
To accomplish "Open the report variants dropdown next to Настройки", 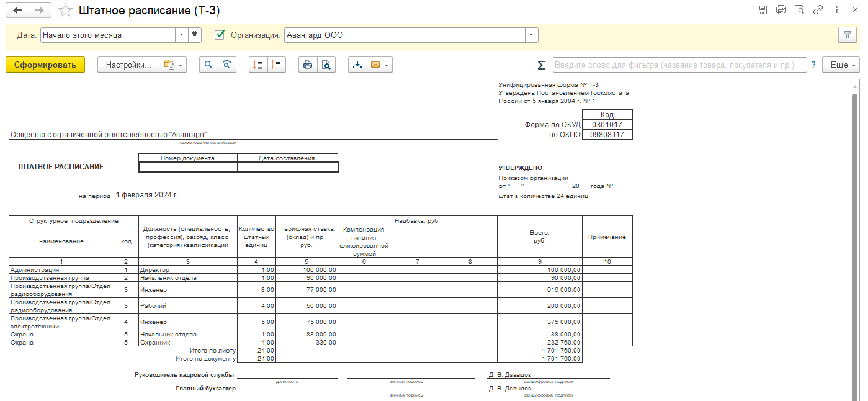I will (174, 65).
